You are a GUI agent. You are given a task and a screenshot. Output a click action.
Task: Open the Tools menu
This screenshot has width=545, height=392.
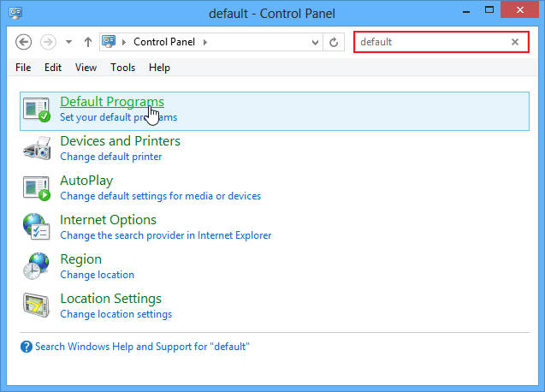pyautogui.click(x=122, y=68)
